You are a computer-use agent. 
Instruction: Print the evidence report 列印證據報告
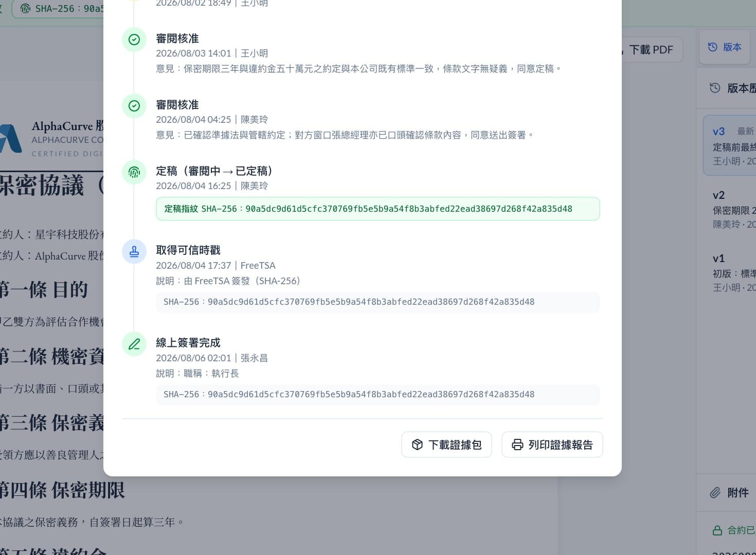coord(552,445)
